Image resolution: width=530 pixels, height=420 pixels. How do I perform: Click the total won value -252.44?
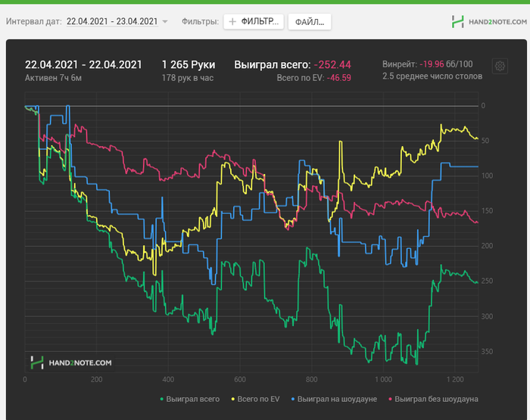(332, 64)
